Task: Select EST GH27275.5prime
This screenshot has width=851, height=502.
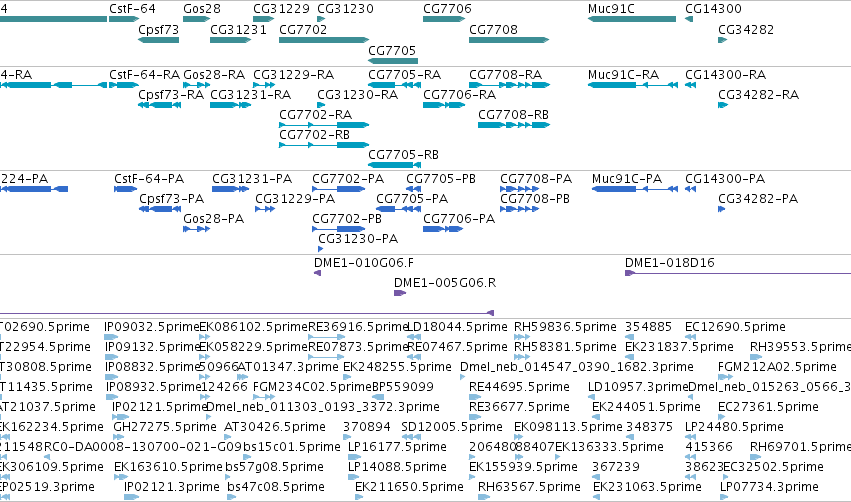Action: (119, 437)
